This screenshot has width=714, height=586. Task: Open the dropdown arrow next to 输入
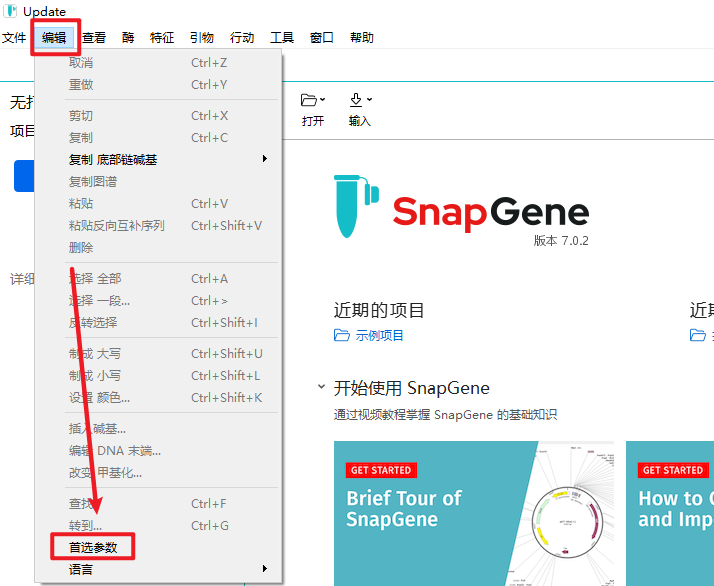tap(370, 99)
